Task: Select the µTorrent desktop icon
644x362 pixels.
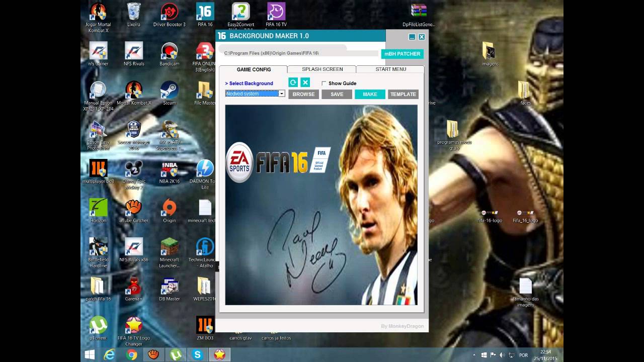Action: pos(98,329)
